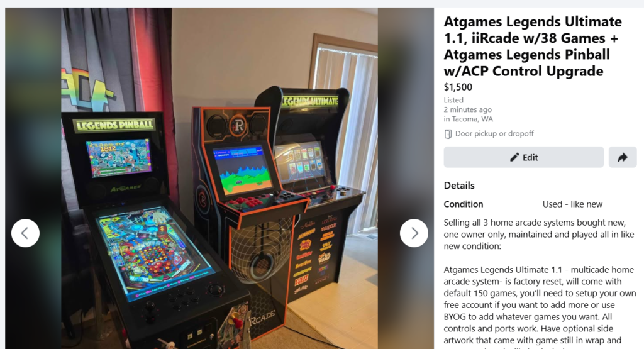Click the share arrow button

point(623,157)
